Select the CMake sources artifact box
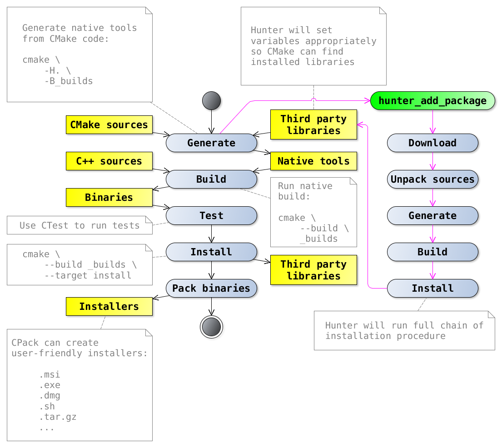 pos(109,124)
